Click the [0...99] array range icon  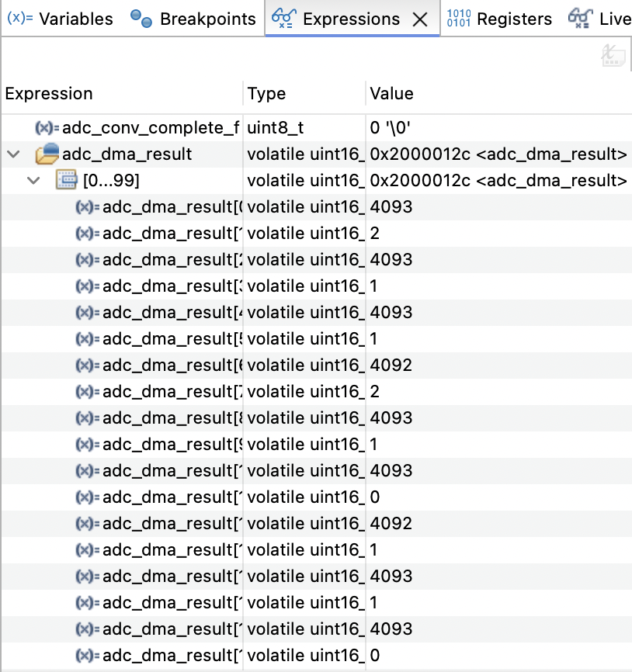[67, 181]
